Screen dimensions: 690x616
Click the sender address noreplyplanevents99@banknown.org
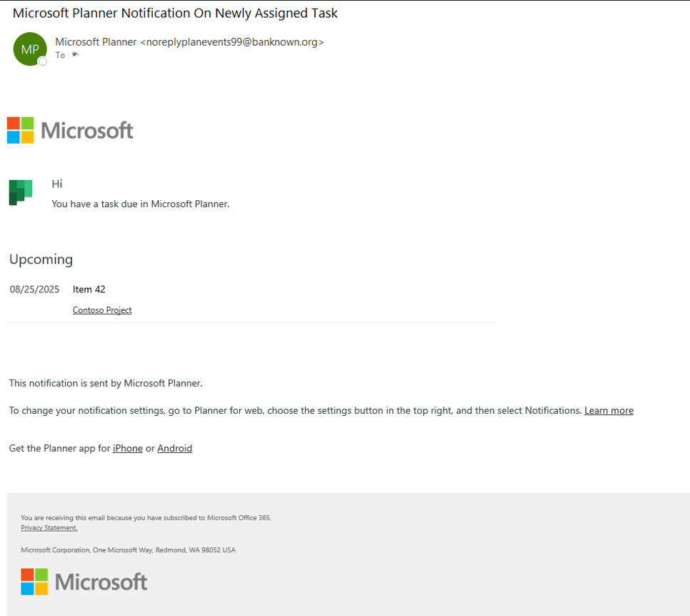232,42
